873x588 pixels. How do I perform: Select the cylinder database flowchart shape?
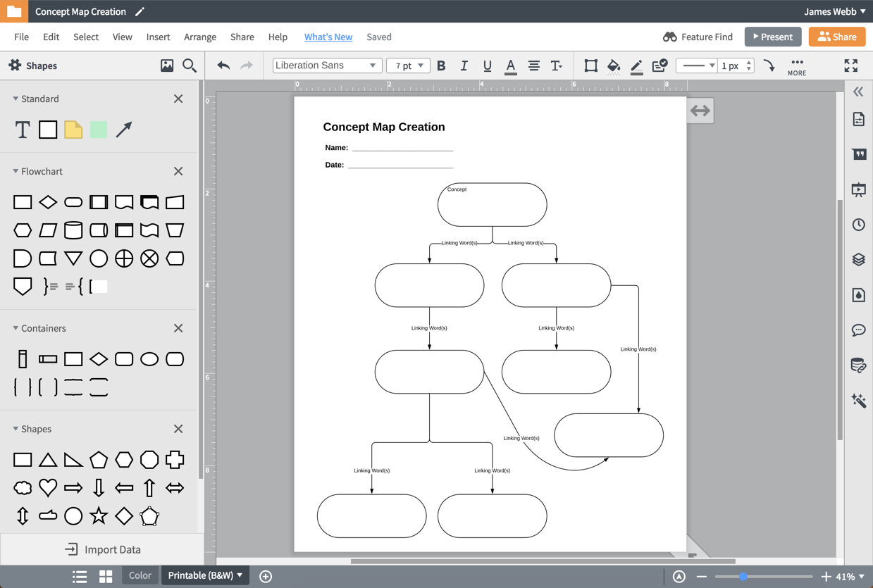[73, 230]
